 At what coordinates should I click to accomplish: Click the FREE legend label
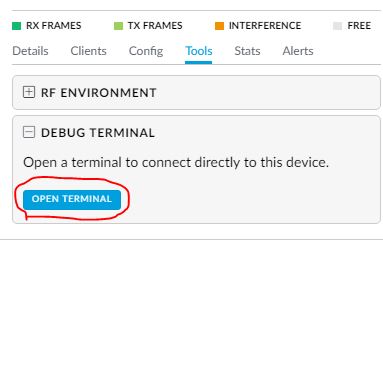coord(359,26)
